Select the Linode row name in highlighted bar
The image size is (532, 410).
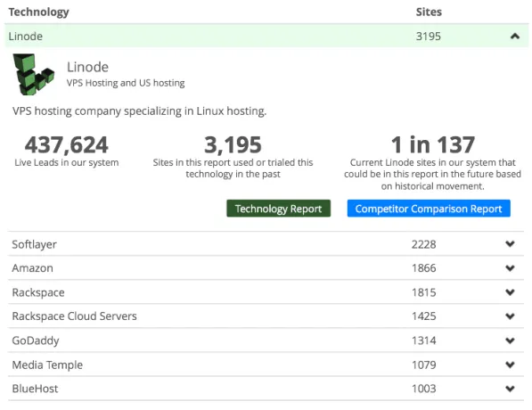point(26,36)
